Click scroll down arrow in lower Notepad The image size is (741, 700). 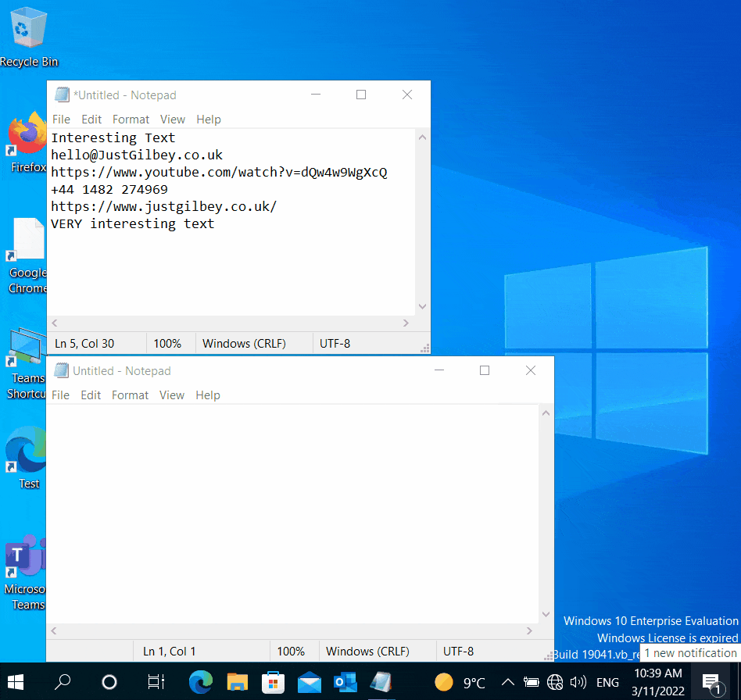[546, 614]
